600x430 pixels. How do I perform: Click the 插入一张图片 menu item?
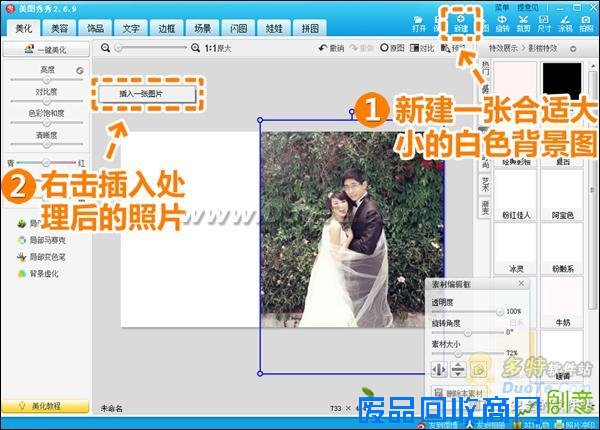tap(147, 93)
